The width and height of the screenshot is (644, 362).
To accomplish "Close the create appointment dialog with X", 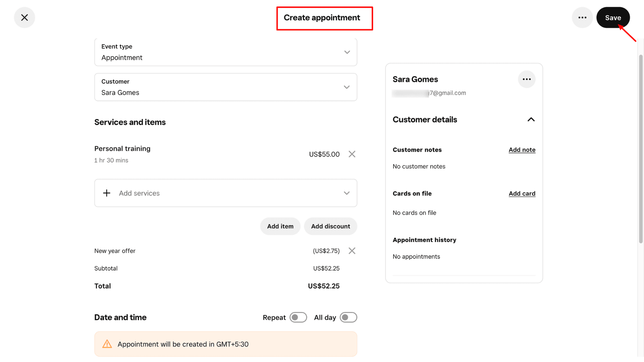I will point(24,17).
